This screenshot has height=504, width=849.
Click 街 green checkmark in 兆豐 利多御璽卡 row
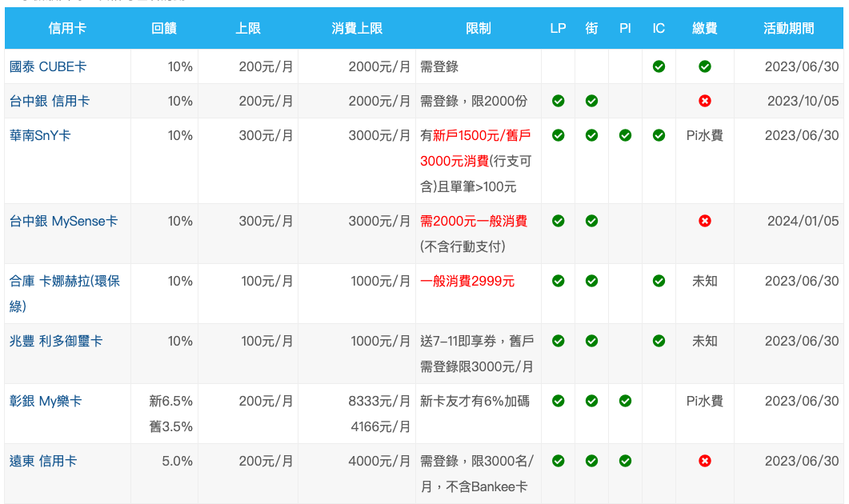click(592, 341)
